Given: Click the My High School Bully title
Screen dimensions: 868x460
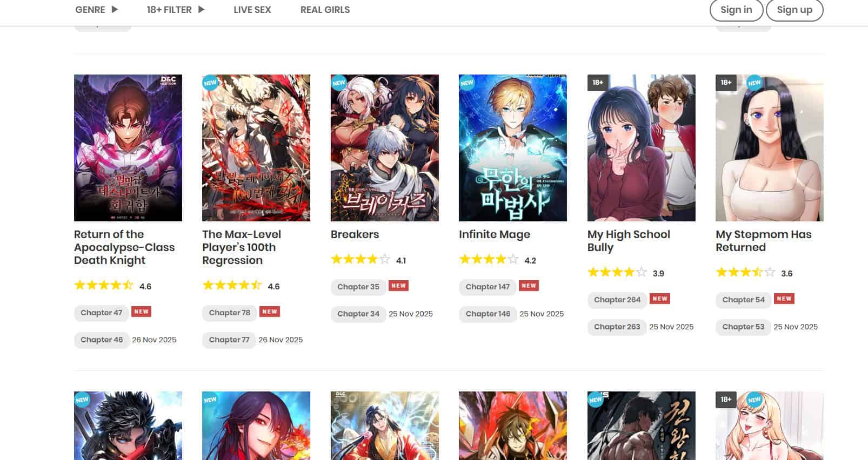Looking at the screenshot, I should click(629, 241).
